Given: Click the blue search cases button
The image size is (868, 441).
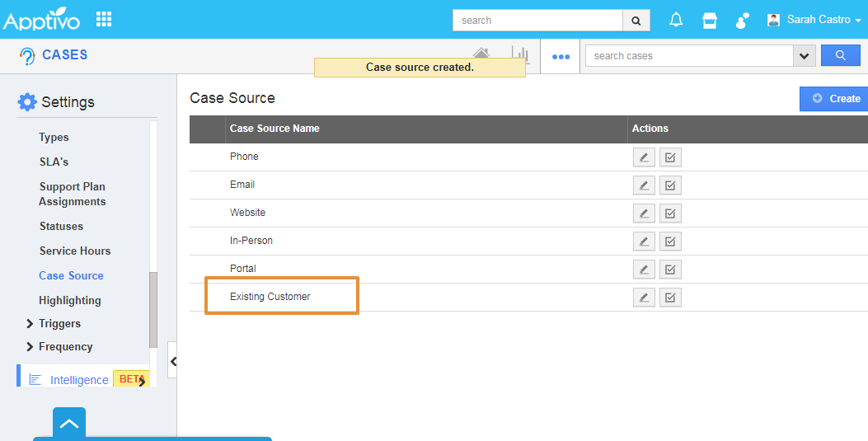Looking at the screenshot, I should (x=840, y=55).
